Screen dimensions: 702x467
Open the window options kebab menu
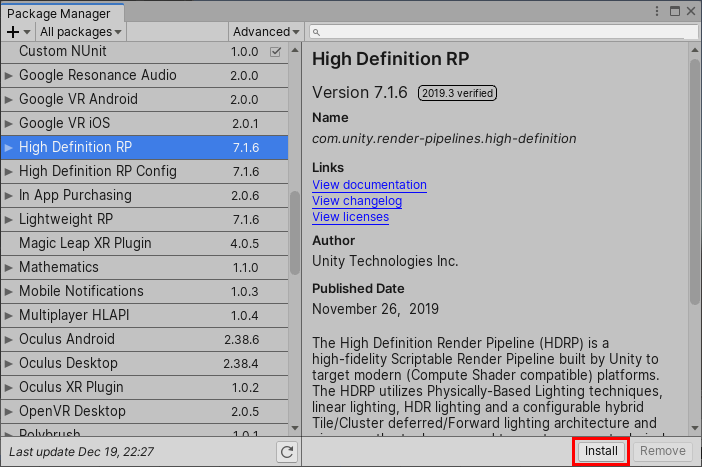(x=657, y=11)
